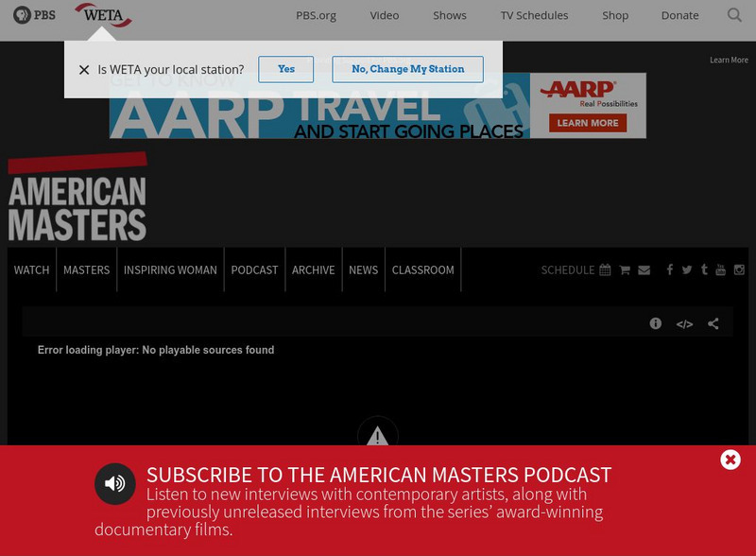Click the PBS logo
This screenshot has height=556, width=756.
point(34,15)
